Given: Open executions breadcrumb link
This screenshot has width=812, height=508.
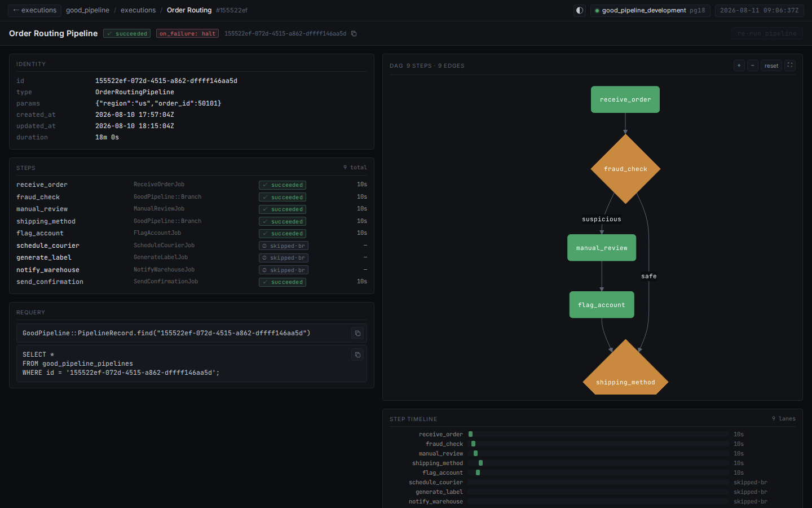Looking at the screenshot, I should click(138, 10).
